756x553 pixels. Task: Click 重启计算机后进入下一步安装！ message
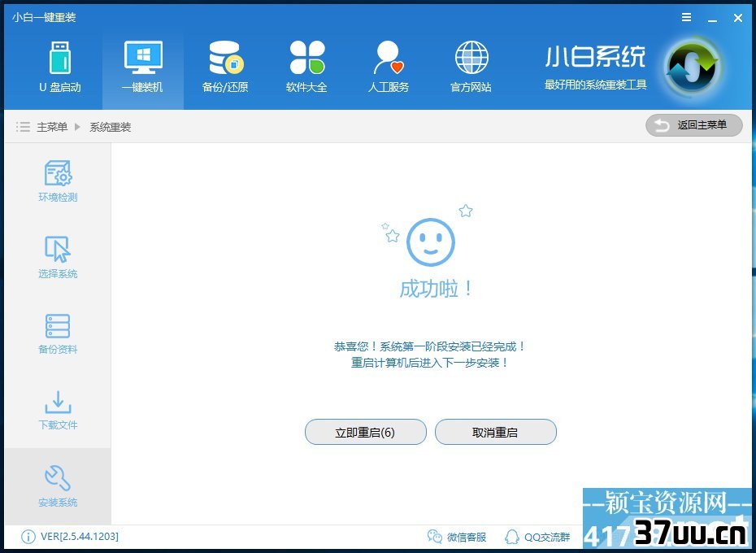[429, 363]
